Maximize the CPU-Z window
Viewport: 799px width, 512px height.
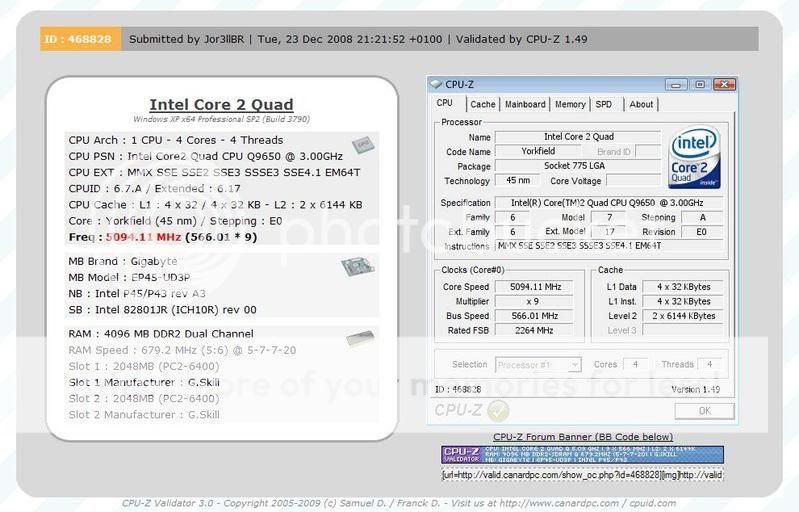(700, 85)
